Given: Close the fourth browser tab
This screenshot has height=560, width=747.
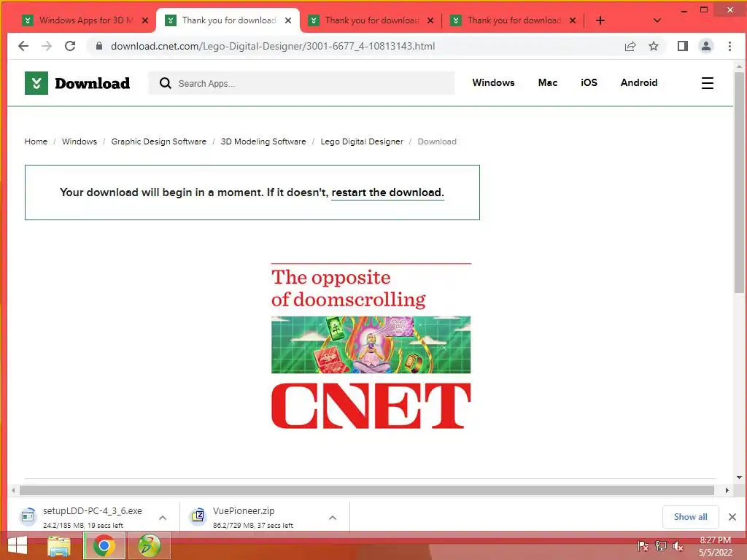Looking at the screenshot, I should point(573,20).
